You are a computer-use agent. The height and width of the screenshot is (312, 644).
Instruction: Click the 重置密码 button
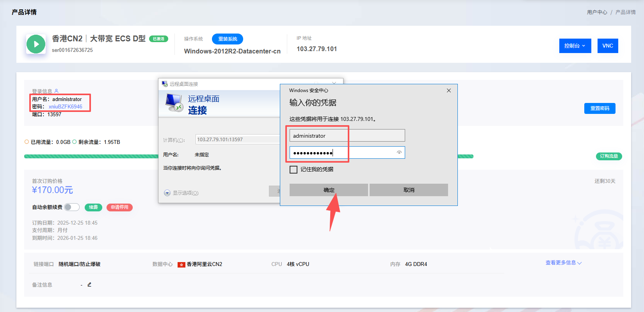600,108
